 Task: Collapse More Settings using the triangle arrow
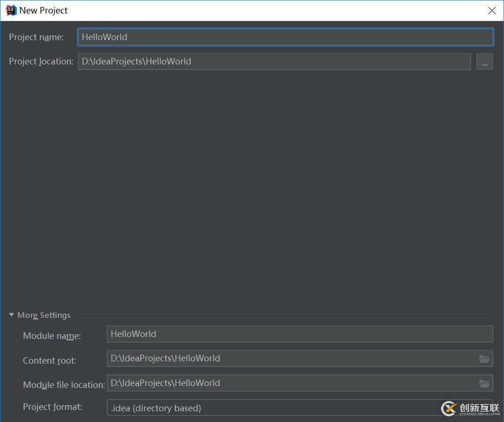tap(12, 315)
